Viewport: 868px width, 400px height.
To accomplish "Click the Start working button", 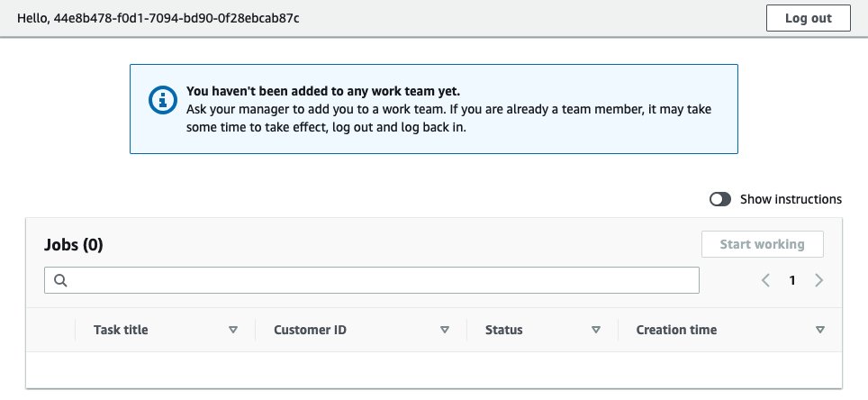I will click(x=763, y=244).
